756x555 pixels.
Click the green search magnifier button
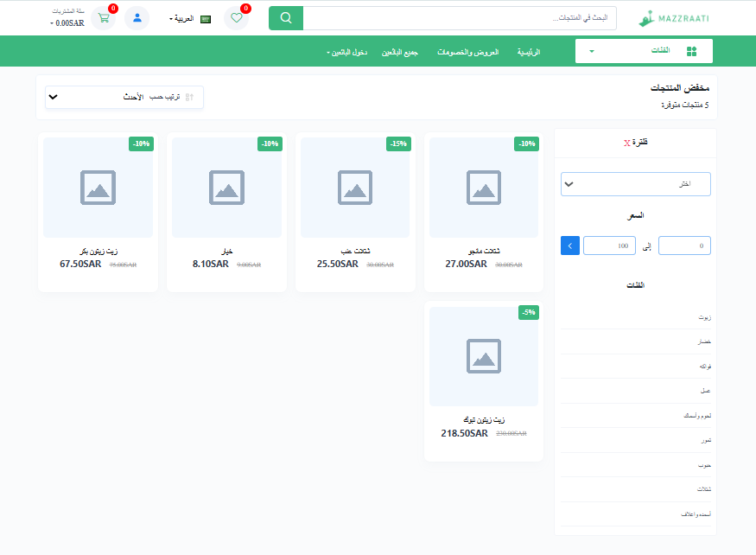(285, 18)
